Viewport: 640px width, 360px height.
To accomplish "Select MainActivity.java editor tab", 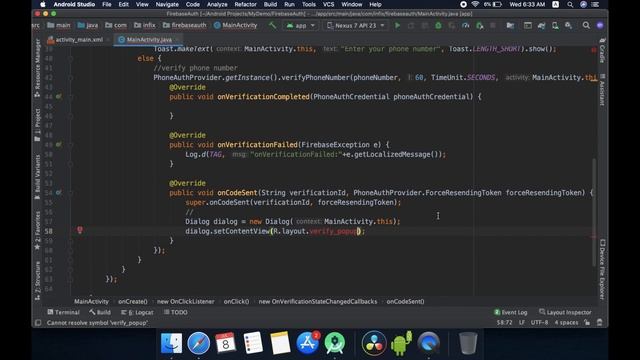I will 149,40.
